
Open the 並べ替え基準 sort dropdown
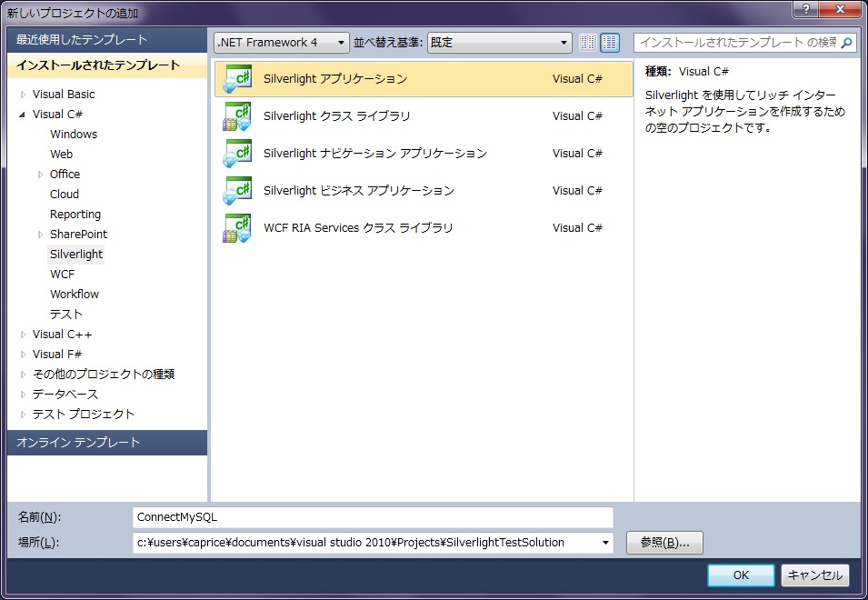(x=499, y=43)
